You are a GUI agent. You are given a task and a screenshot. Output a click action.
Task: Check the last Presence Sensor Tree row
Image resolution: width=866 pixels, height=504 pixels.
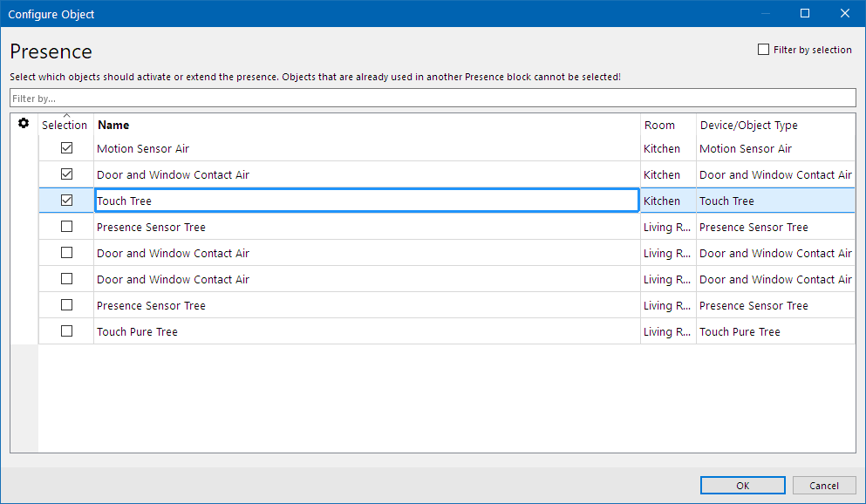[67, 304]
